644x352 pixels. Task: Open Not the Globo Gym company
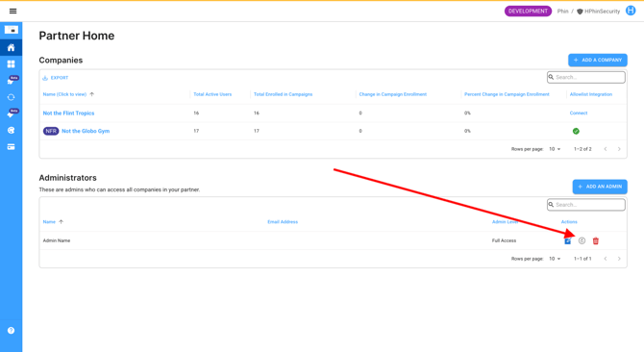[x=86, y=131]
